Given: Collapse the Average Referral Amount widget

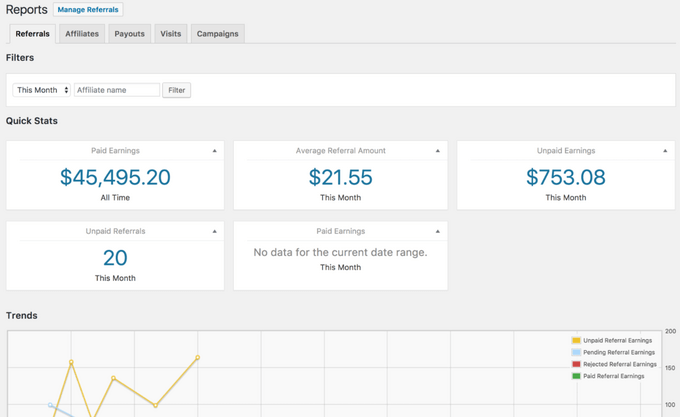Looking at the screenshot, I should click(437, 151).
